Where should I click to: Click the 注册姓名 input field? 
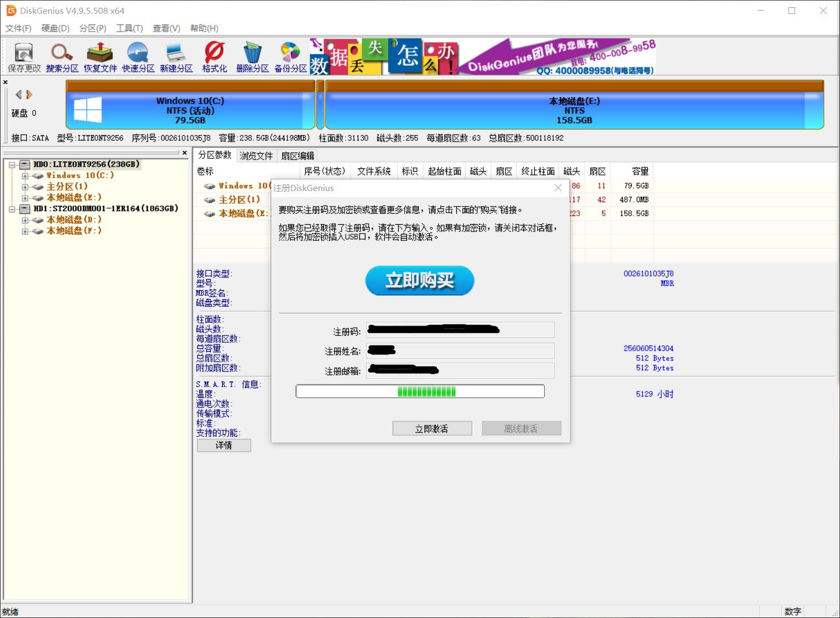pos(460,351)
